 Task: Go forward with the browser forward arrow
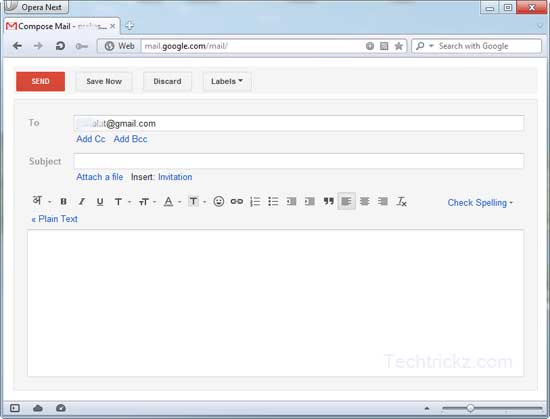click(x=38, y=46)
